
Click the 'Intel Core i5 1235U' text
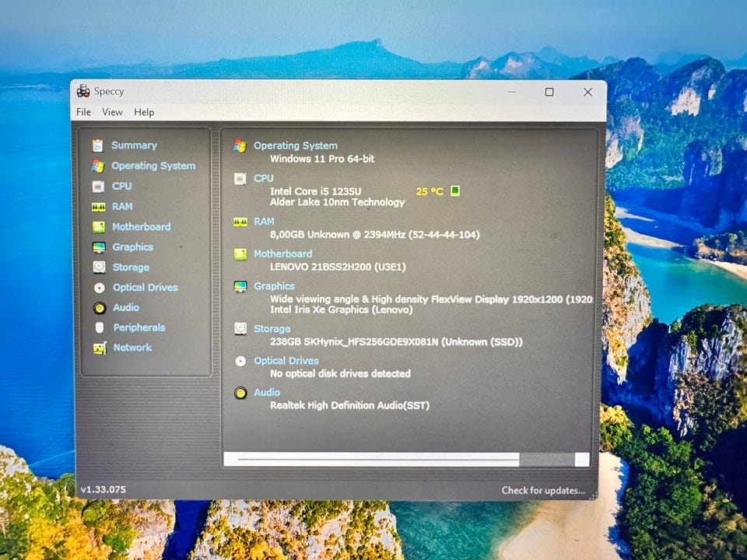[315, 191]
